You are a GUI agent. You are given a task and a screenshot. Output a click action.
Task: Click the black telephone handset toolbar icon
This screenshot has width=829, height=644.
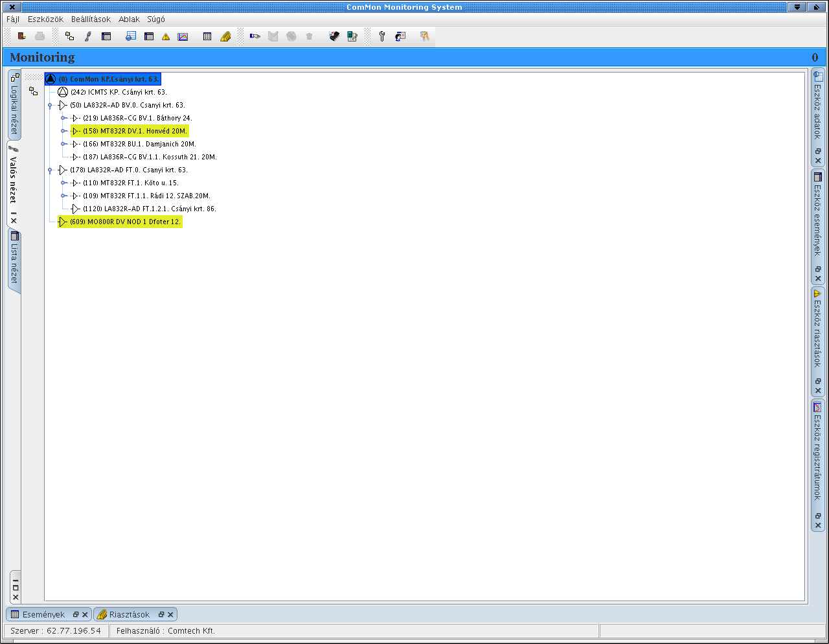[334, 36]
